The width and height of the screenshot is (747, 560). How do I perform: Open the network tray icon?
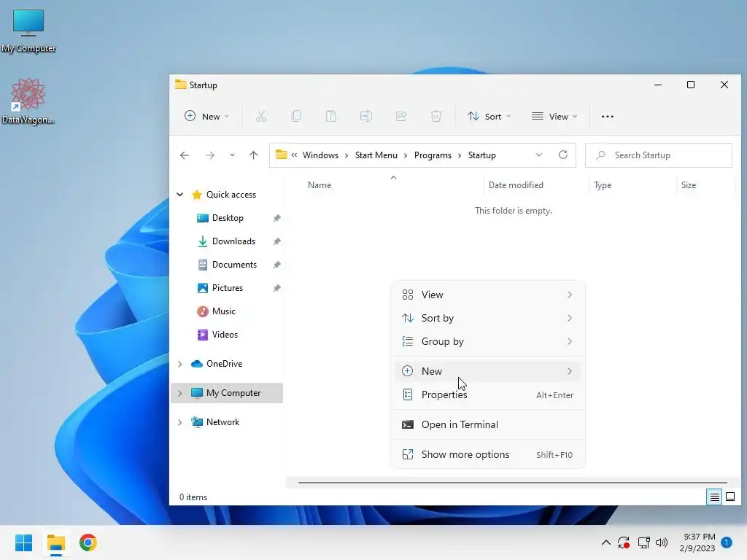[643, 542]
